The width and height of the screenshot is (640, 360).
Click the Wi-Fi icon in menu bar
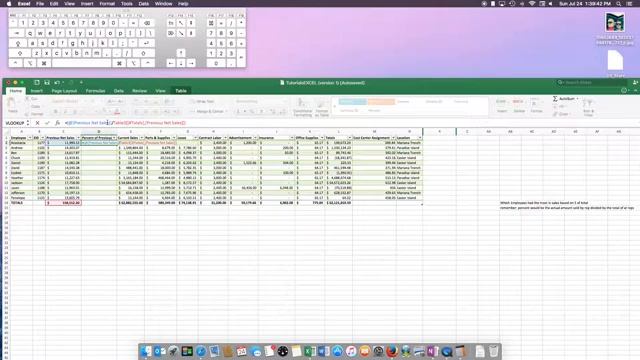(532, 4)
